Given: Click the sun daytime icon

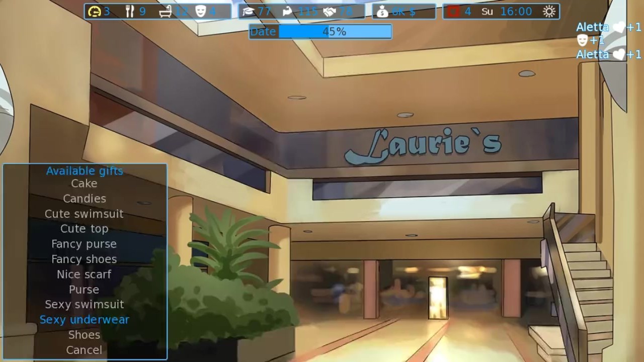Looking at the screenshot, I should 549,12.
